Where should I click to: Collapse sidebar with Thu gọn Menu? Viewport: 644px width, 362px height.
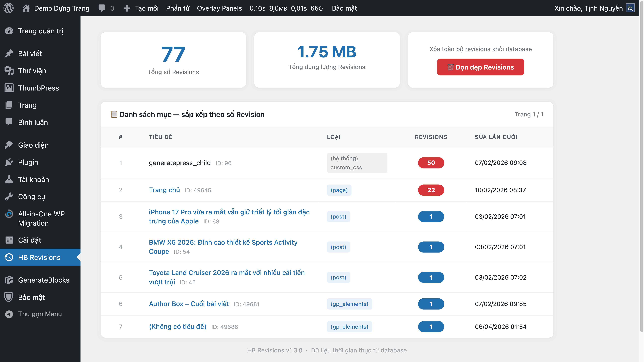pos(40,314)
